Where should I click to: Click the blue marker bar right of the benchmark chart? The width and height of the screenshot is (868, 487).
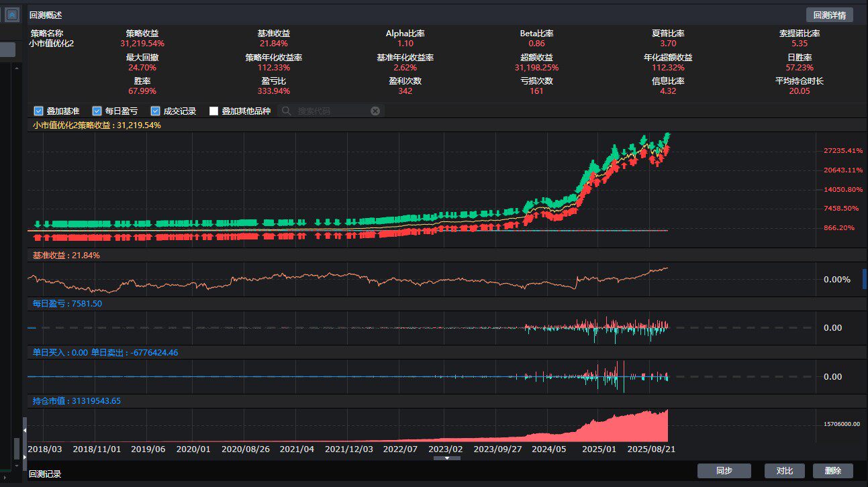pos(865,279)
